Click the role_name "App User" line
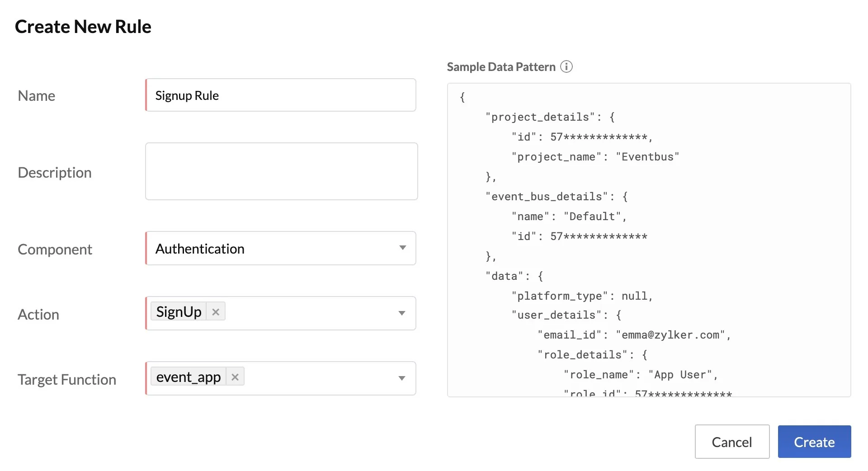 [640, 375]
